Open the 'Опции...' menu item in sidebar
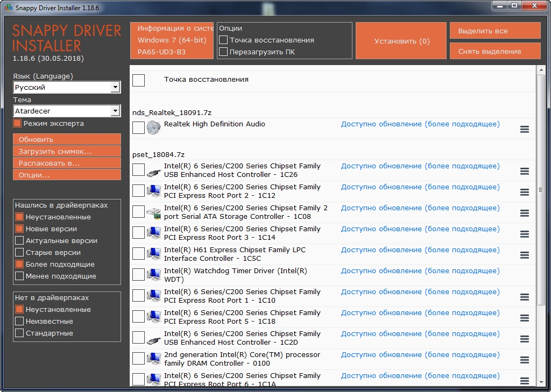This screenshot has width=551, height=392. click(x=67, y=175)
